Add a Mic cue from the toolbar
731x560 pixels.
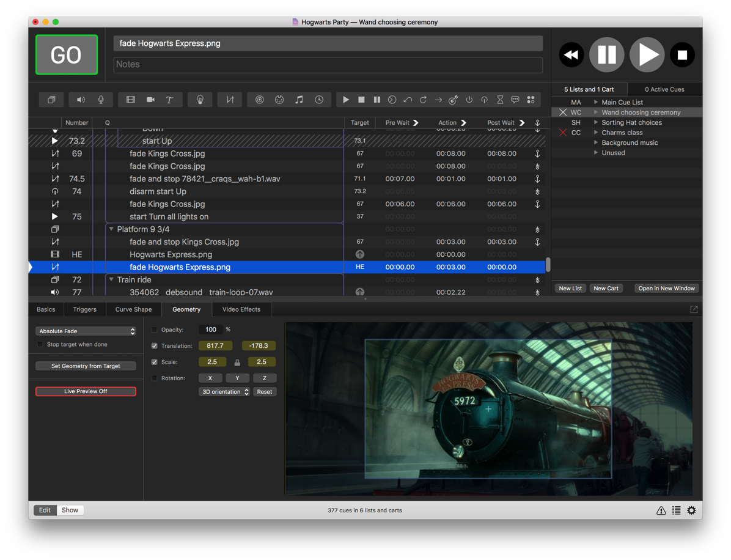point(101,100)
